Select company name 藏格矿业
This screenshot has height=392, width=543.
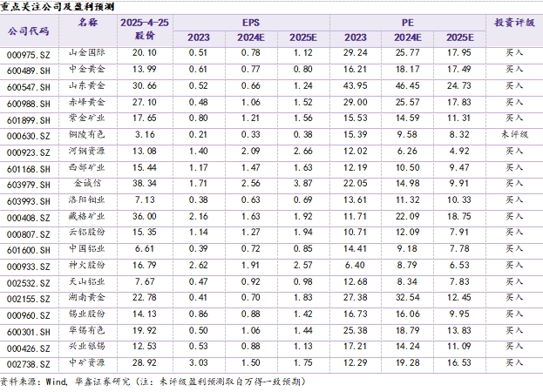pyautogui.click(x=87, y=216)
